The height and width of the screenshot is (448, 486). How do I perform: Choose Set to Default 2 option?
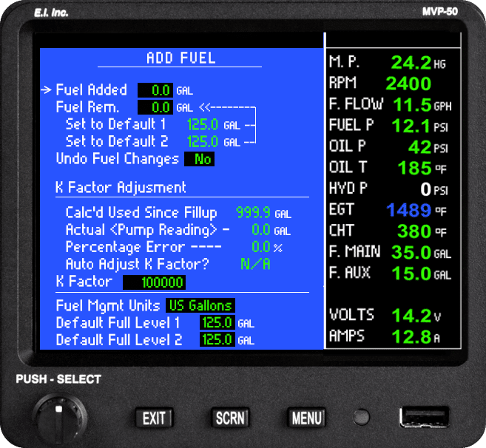pos(153,141)
